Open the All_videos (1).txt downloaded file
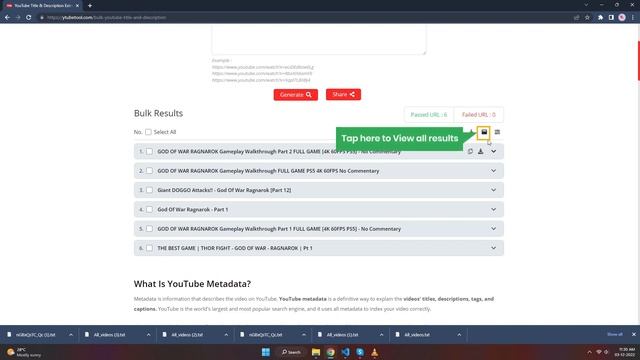 342,335
